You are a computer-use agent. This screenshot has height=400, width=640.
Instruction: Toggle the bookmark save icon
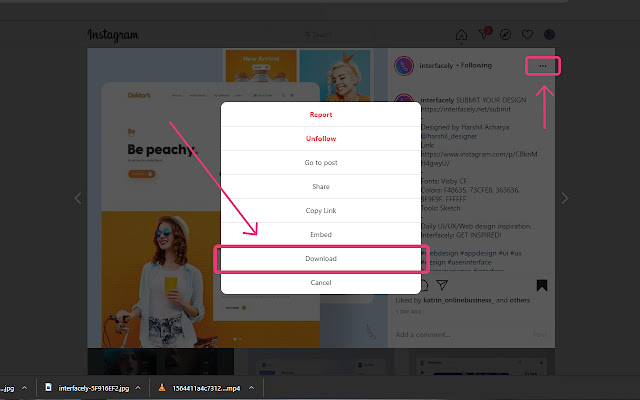point(542,285)
